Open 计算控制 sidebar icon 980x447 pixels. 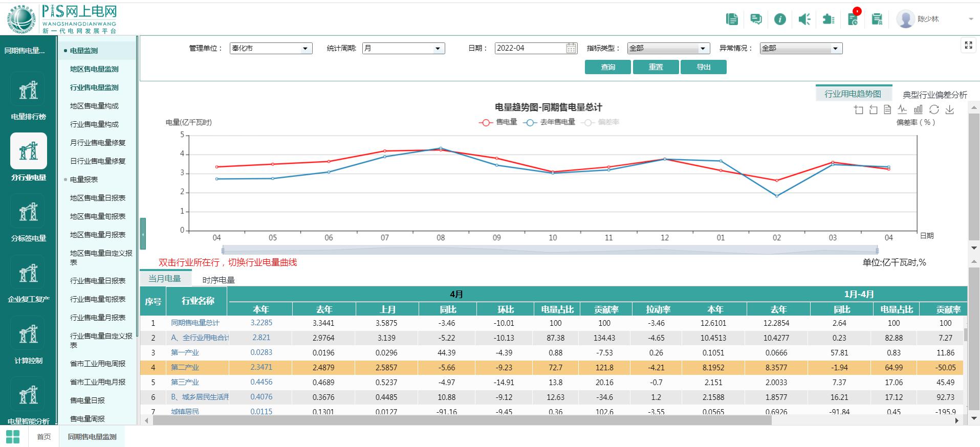point(29,334)
